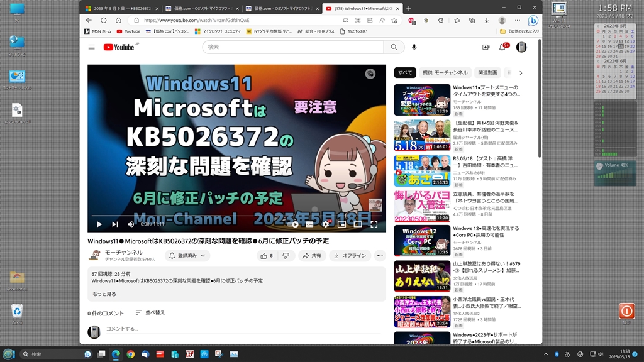The image size is (644, 362).
Task: Switch to the 2023年5月9日 KB5026372 tab
Action: [x=121, y=8]
